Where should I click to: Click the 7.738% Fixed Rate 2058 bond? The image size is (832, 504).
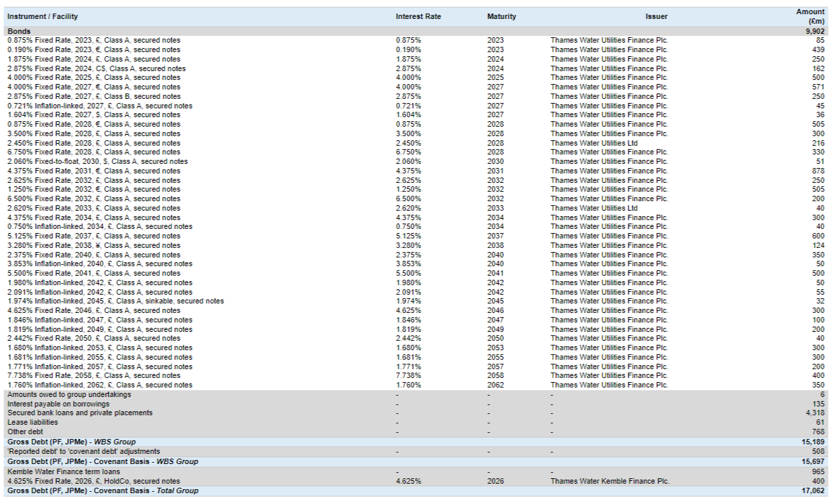click(94, 375)
